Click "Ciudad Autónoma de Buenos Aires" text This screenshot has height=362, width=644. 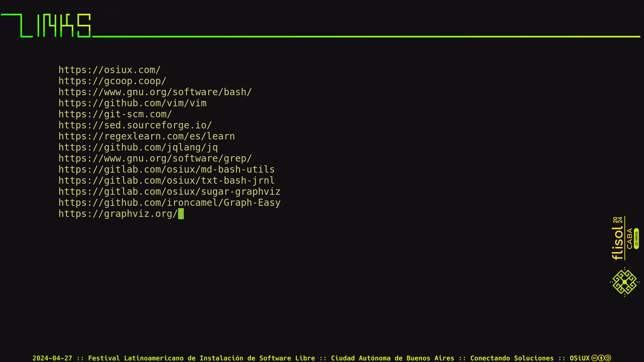pyautogui.click(x=392, y=358)
